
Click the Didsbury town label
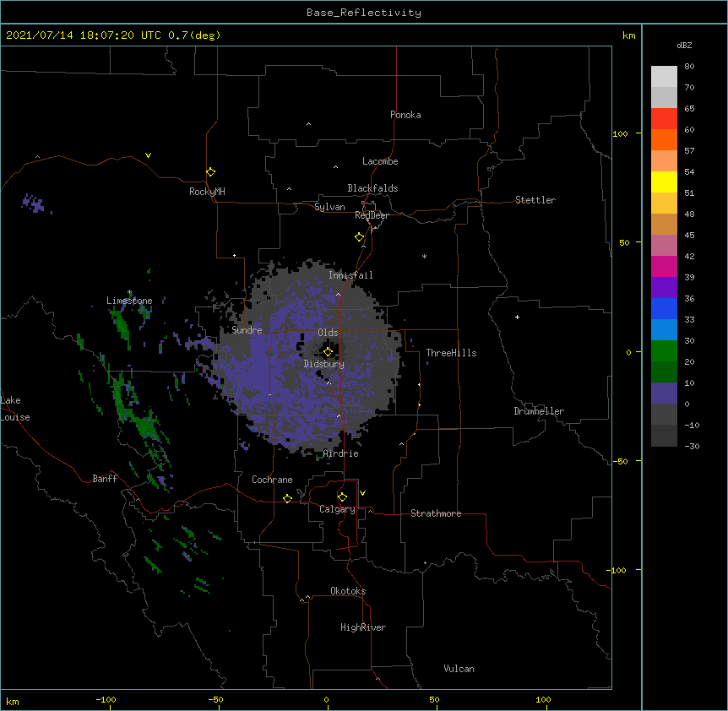pyautogui.click(x=324, y=364)
